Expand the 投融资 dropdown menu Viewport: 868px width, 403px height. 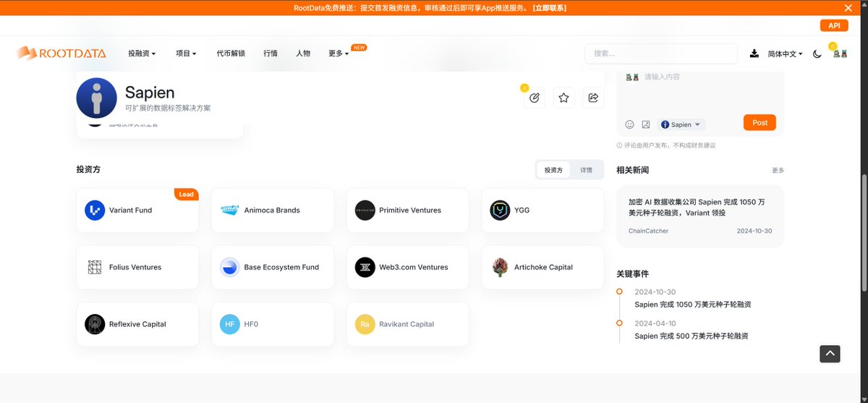tap(142, 54)
